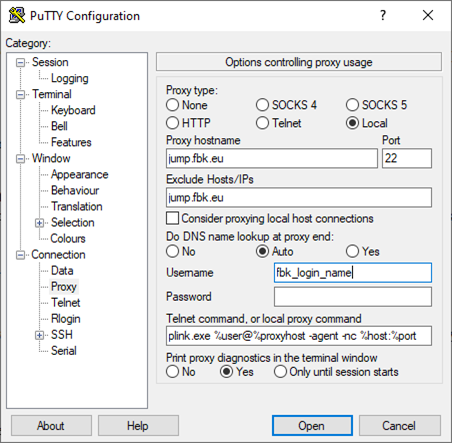Click the Cancel button

399,426
